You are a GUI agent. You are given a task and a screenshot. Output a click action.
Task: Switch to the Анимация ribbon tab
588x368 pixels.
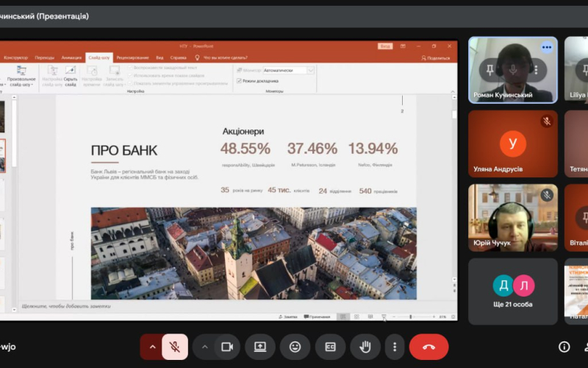pos(72,57)
